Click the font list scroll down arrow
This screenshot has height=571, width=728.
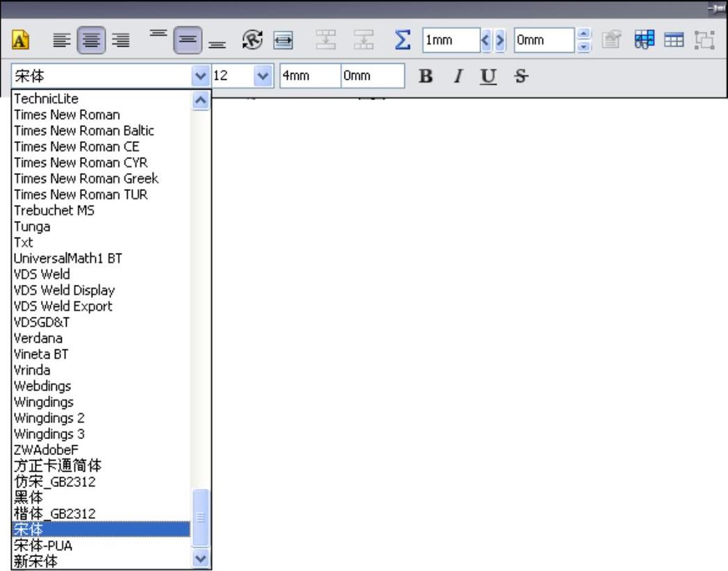tap(201, 558)
